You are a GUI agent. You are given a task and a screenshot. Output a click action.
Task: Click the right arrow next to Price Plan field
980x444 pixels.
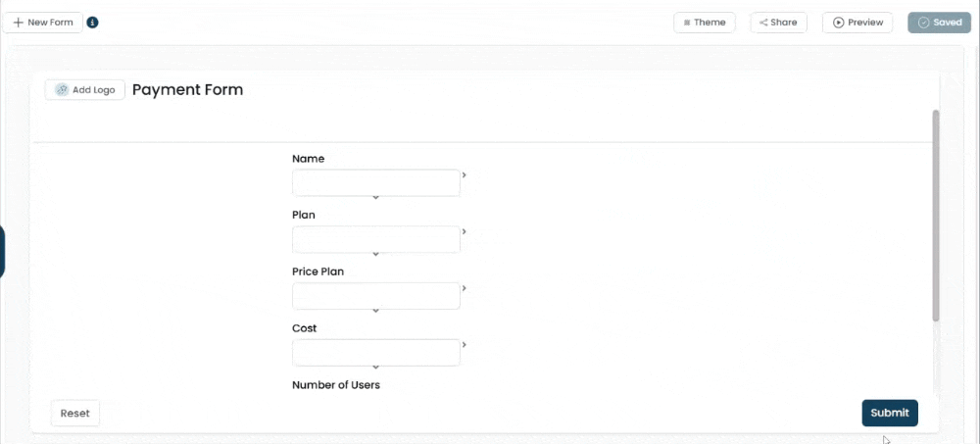pos(465,289)
